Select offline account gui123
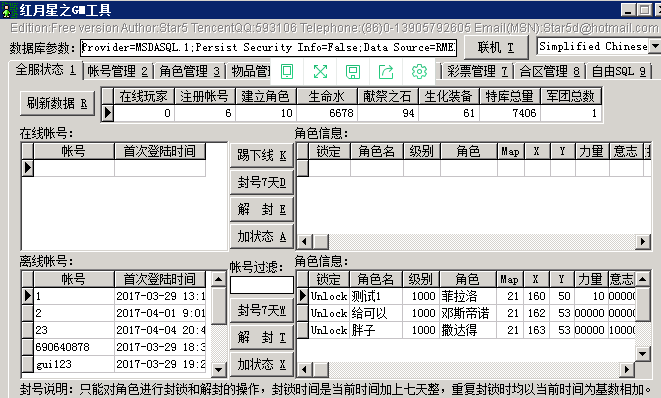The height and width of the screenshot is (398, 661). [x=74, y=364]
